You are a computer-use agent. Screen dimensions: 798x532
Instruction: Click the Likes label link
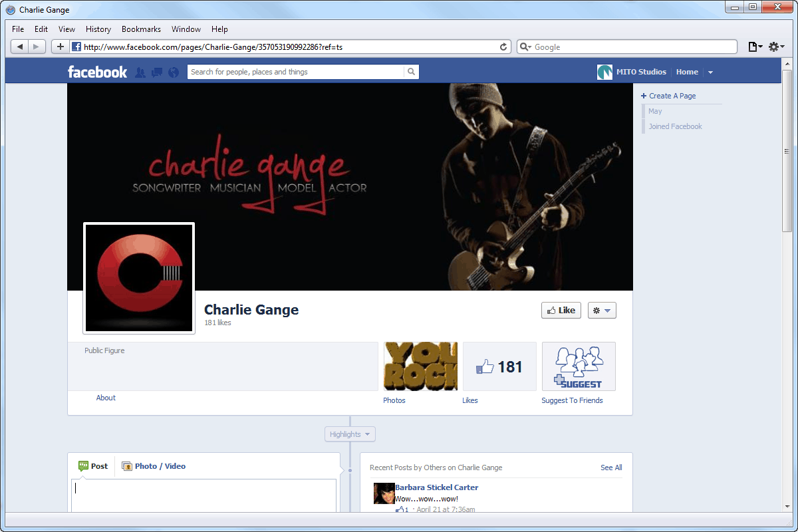pyautogui.click(x=470, y=400)
